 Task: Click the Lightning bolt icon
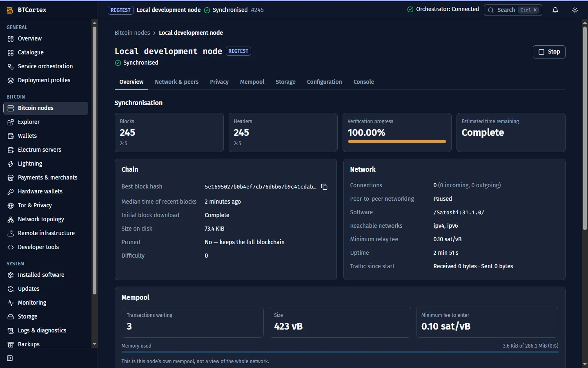coord(11,164)
